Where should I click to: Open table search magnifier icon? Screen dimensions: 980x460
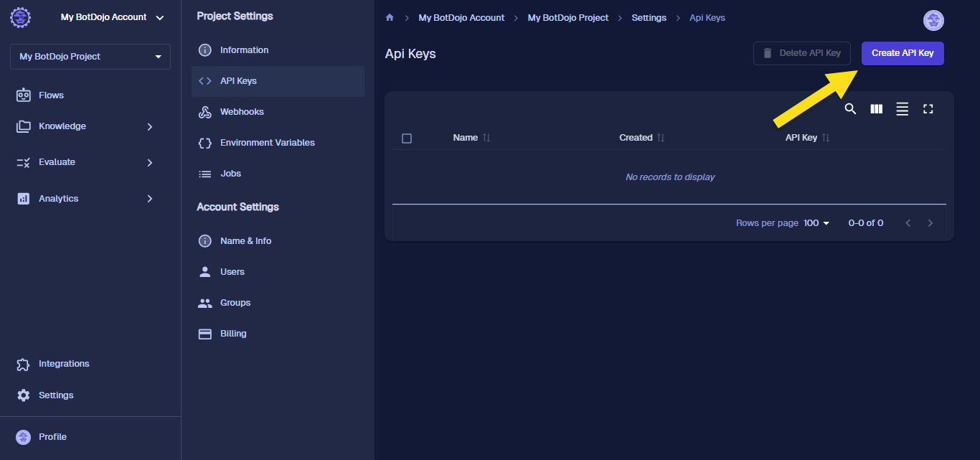click(850, 109)
